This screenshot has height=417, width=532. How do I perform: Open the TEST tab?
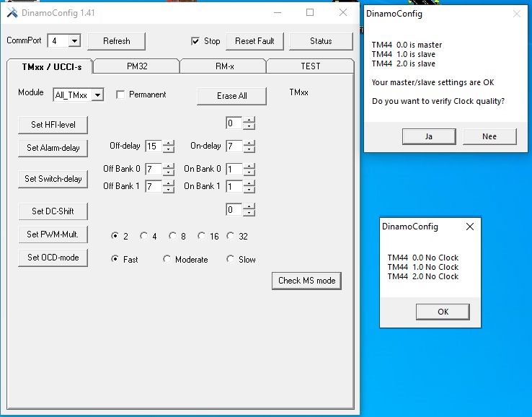coord(310,66)
